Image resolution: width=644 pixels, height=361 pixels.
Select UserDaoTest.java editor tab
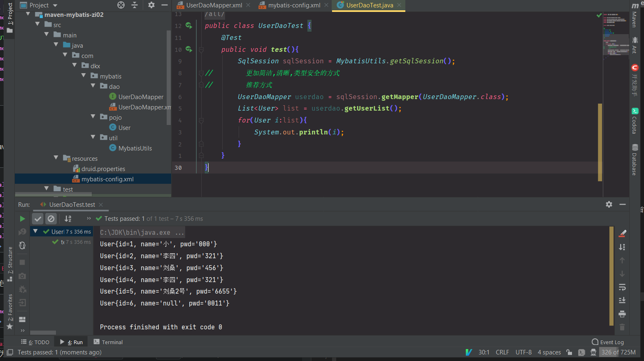click(370, 5)
